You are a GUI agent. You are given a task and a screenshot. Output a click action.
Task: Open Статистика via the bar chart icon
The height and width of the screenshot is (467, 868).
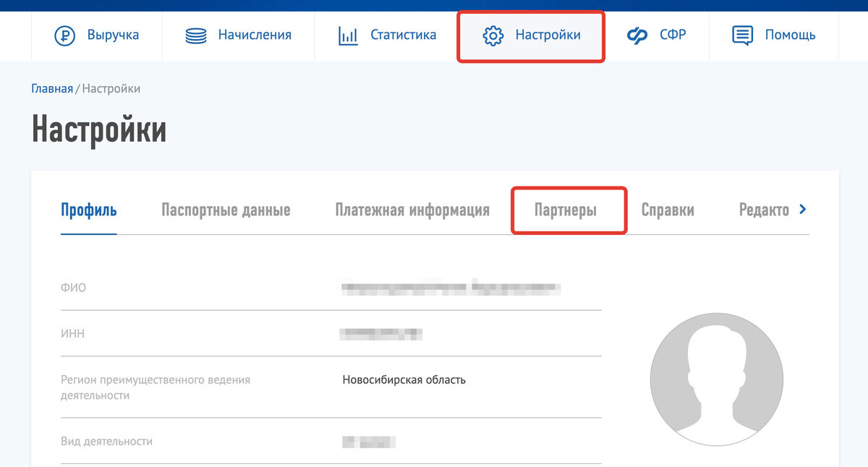(348, 35)
